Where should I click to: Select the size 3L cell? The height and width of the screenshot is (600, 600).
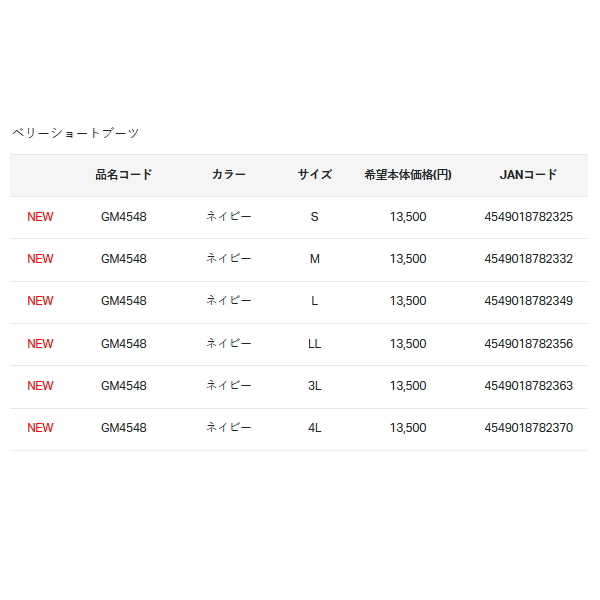pos(315,386)
